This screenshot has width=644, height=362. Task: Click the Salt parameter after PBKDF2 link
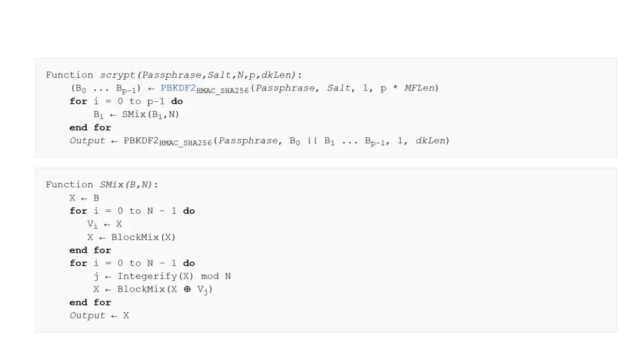(339, 88)
